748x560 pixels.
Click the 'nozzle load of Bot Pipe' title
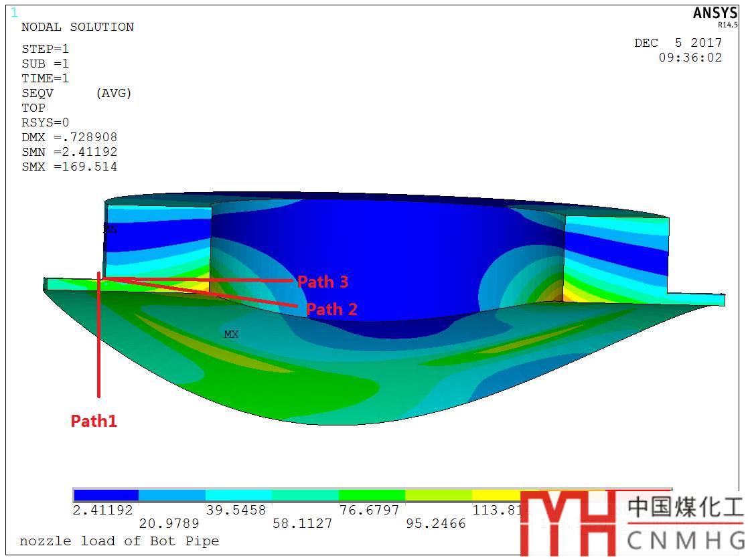tap(119, 541)
